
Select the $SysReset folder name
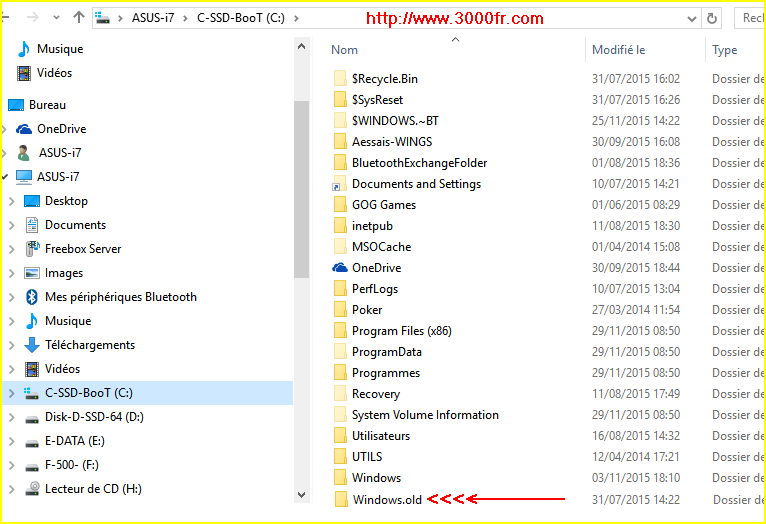[377, 100]
